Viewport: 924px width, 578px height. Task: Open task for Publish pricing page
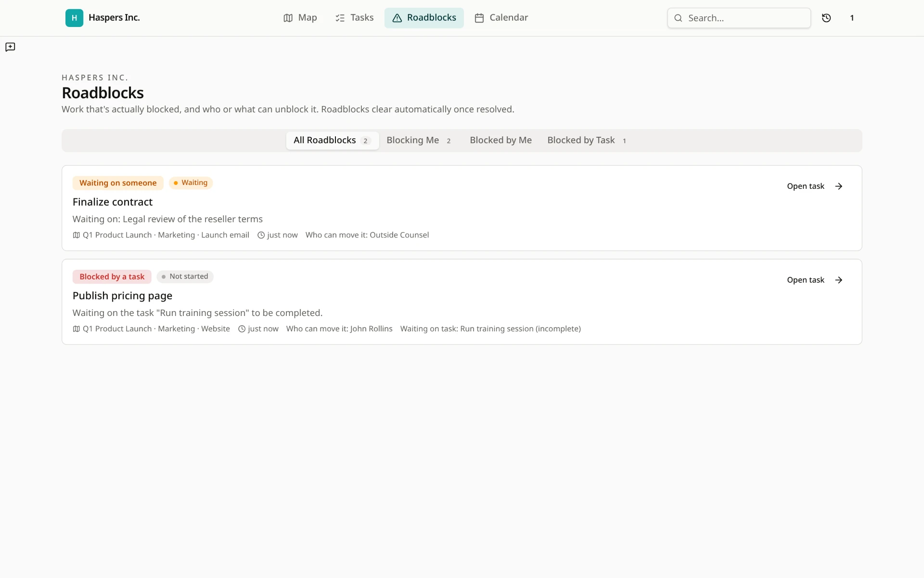[815, 280]
